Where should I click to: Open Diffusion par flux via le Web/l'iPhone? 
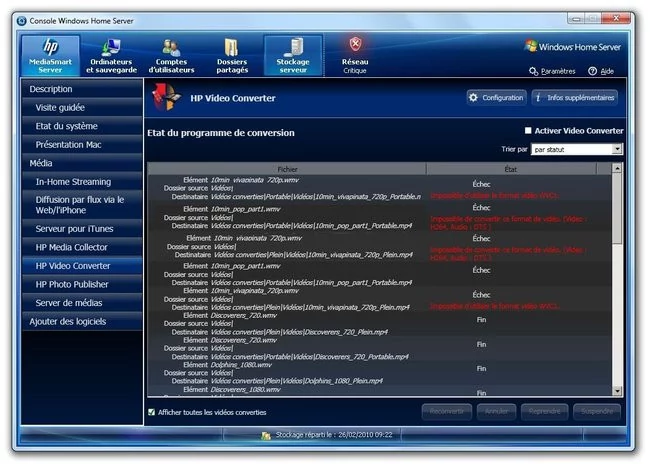[82, 205]
